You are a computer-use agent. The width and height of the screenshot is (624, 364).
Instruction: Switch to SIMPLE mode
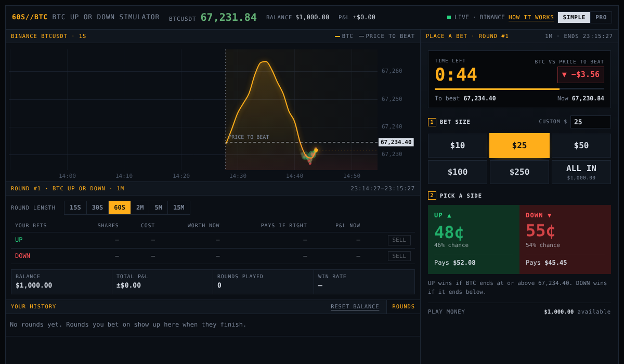click(574, 17)
